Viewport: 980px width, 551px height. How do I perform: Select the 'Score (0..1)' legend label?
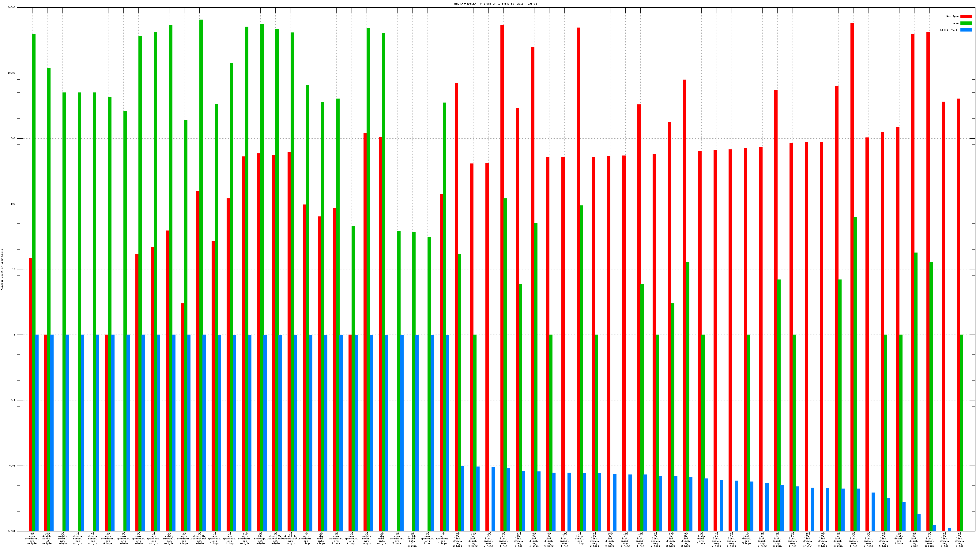pyautogui.click(x=949, y=30)
